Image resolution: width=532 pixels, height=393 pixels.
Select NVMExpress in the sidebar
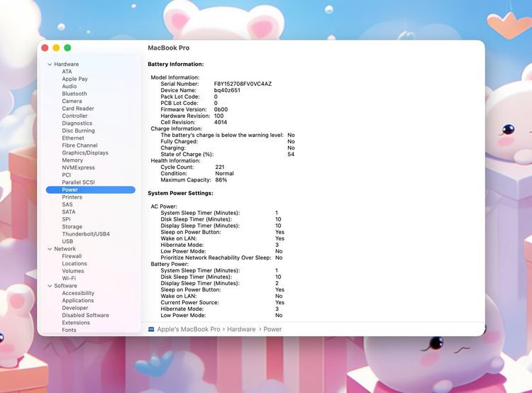(78, 167)
